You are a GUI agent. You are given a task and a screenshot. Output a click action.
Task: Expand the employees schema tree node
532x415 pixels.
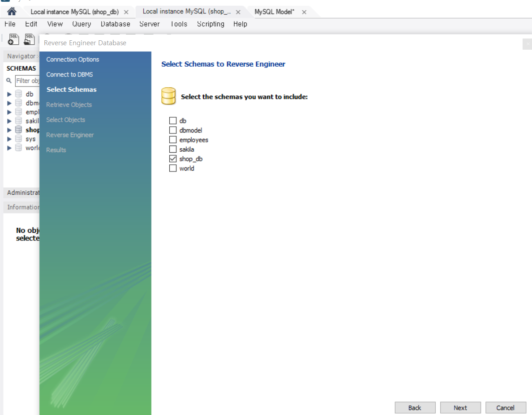tap(9, 112)
